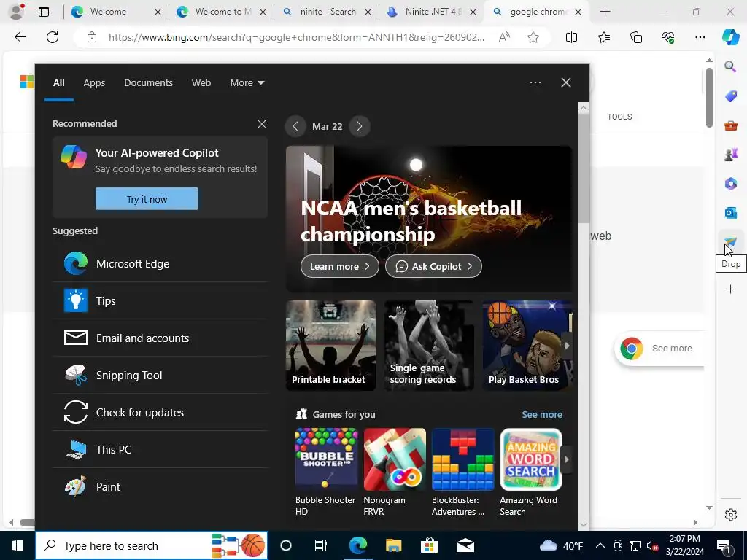
Task: Refresh the current page
Action: 53,37
